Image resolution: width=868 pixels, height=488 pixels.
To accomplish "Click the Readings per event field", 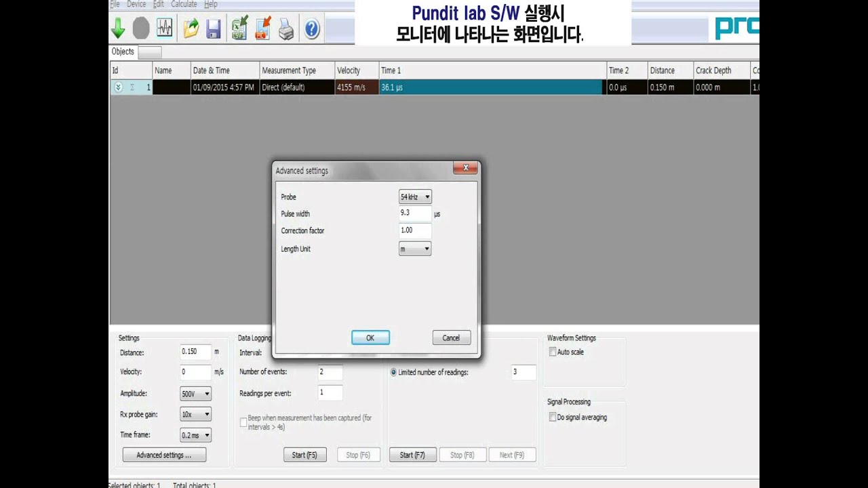I will point(330,392).
